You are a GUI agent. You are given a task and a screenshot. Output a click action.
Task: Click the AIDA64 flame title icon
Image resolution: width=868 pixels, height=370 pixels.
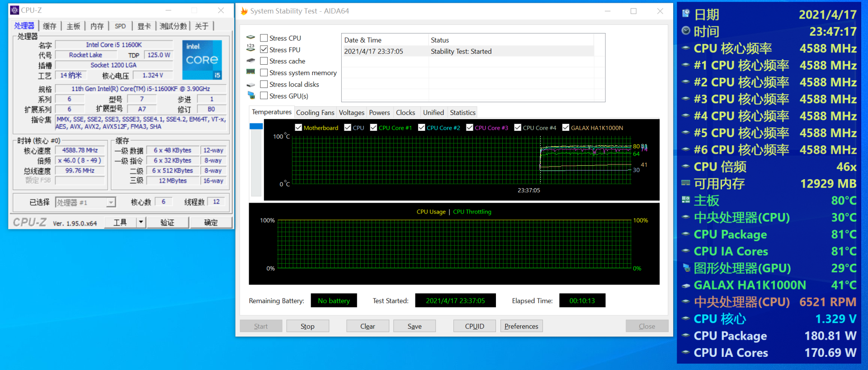(244, 11)
